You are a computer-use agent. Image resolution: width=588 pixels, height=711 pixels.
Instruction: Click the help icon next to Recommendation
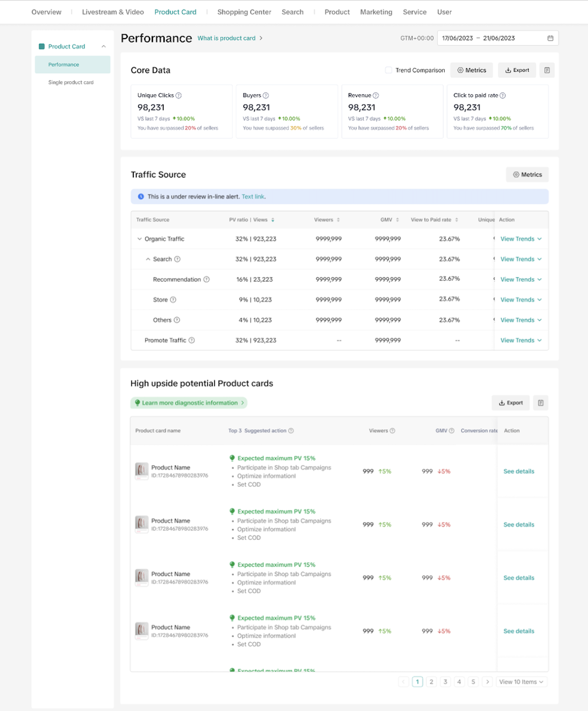207,280
